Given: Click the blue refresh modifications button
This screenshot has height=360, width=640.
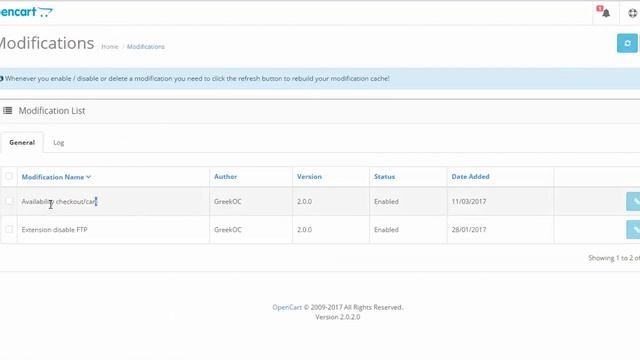Looking at the screenshot, I should (627, 43).
